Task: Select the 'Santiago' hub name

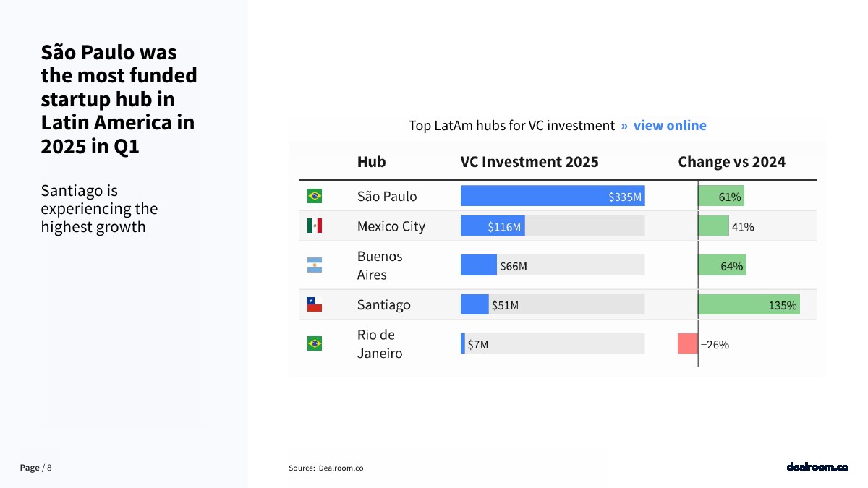Action: pos(383,304)
